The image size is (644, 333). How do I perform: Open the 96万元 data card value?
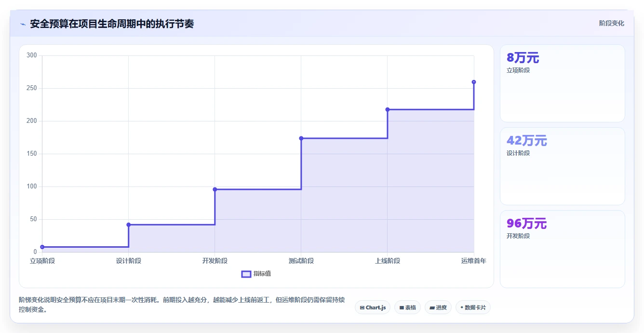(527, 224)
